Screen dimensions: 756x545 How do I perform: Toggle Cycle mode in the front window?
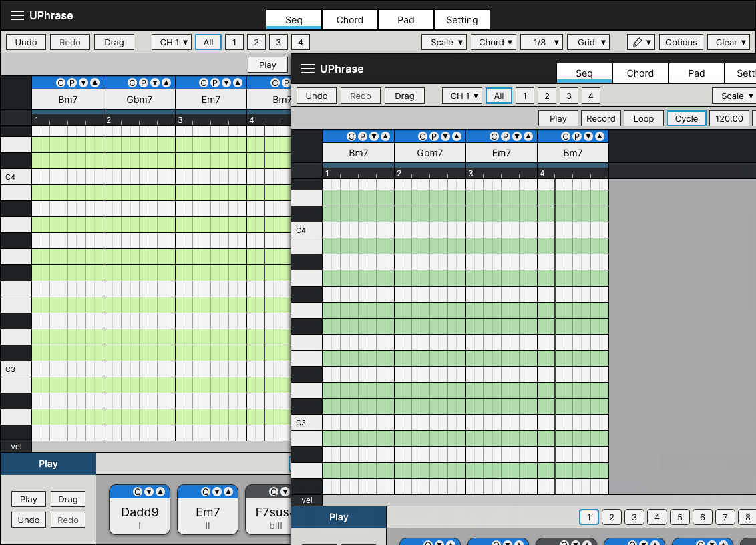[687, 119]
